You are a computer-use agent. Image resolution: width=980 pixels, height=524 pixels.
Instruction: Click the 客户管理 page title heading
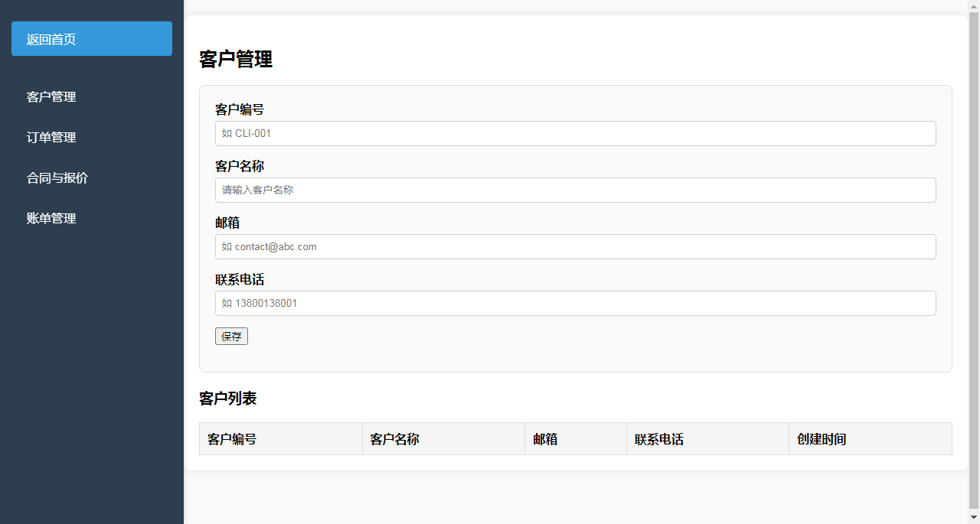(x=236, y=59)
